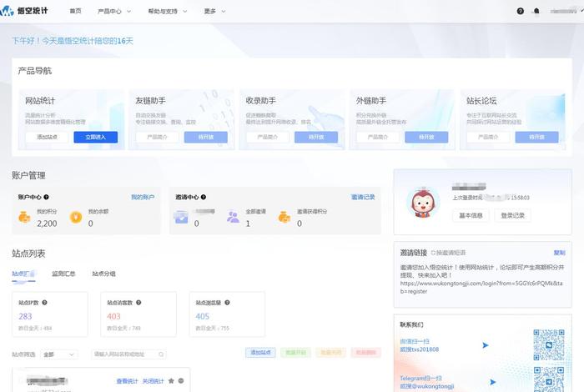The image size is (584, 392).
Task: Click the 关闭统计 link
Action: click(x=153, y=381)
